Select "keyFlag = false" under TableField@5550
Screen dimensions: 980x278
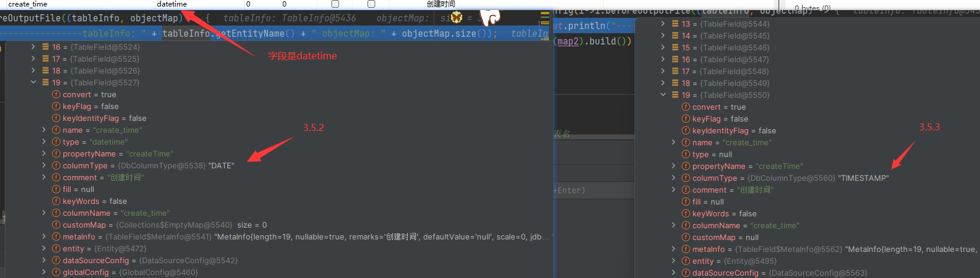pos(720,119)
